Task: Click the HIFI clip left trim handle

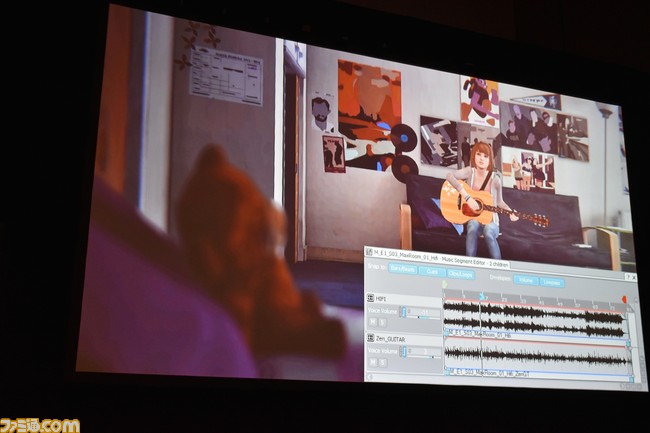Action: click(x=446, y=333)
